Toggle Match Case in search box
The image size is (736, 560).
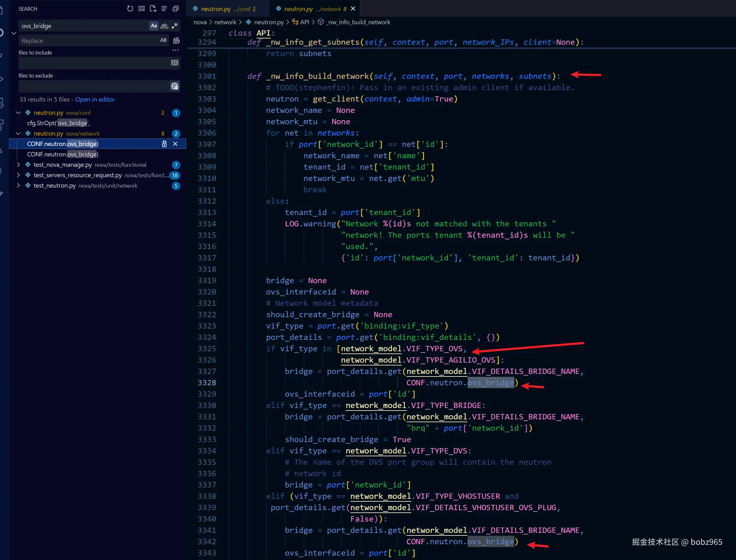[154, 26]
